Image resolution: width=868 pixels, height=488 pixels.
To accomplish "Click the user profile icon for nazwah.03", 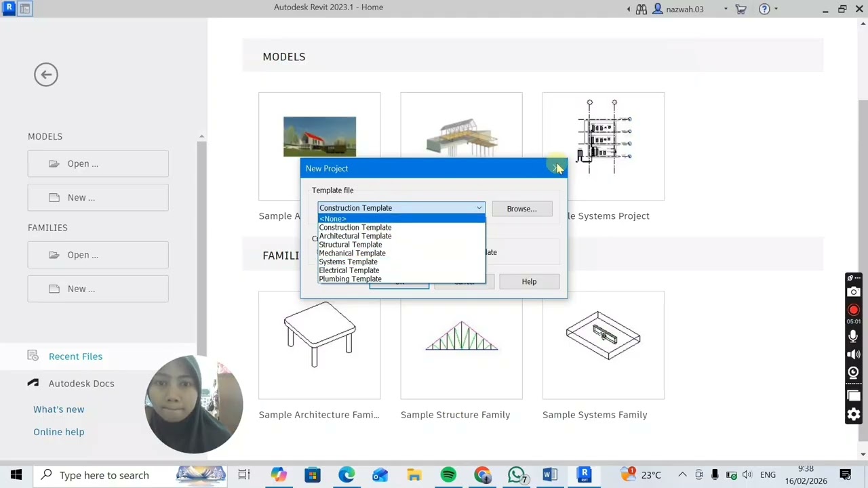I will pyautogui.click(x=657, y=9).
